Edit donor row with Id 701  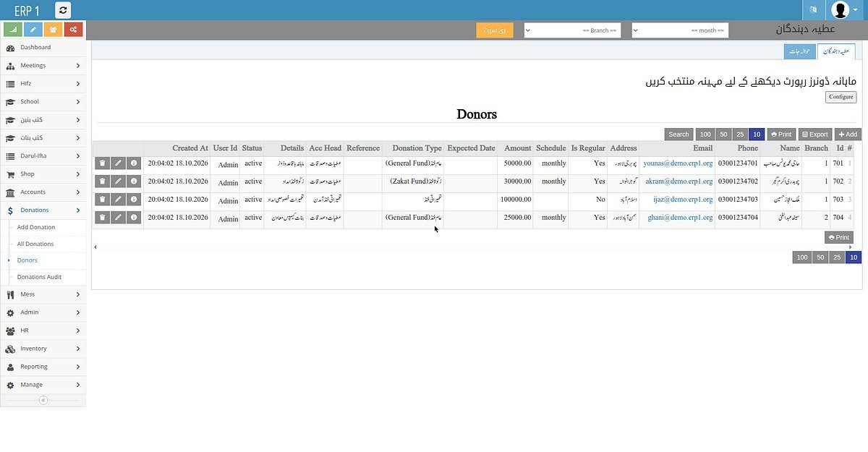118,163
